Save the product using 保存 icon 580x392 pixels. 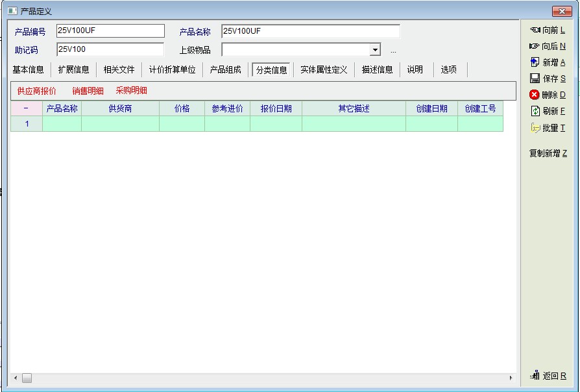pos(535,79)
